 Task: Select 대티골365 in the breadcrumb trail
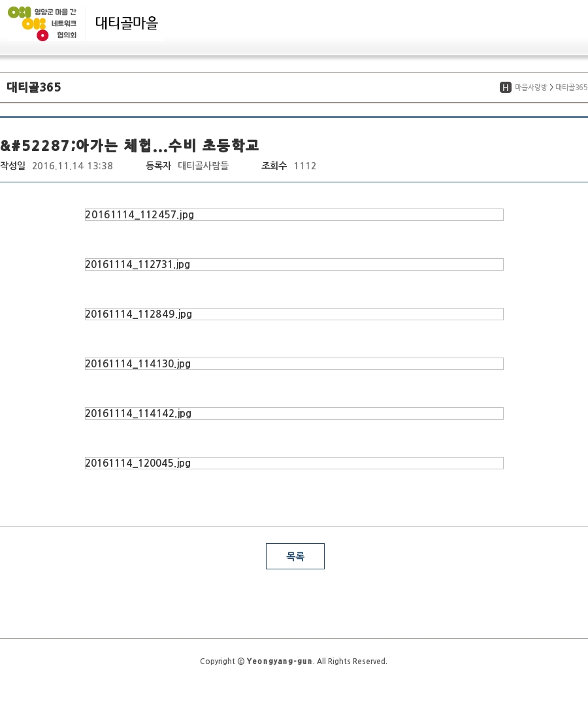(571, 88)
